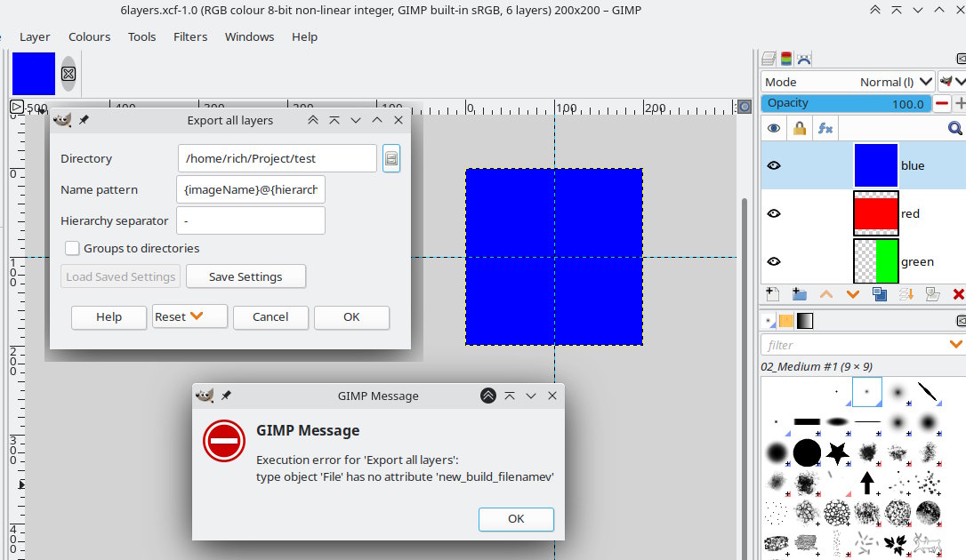Open the Tools menu

click(141, 37)
